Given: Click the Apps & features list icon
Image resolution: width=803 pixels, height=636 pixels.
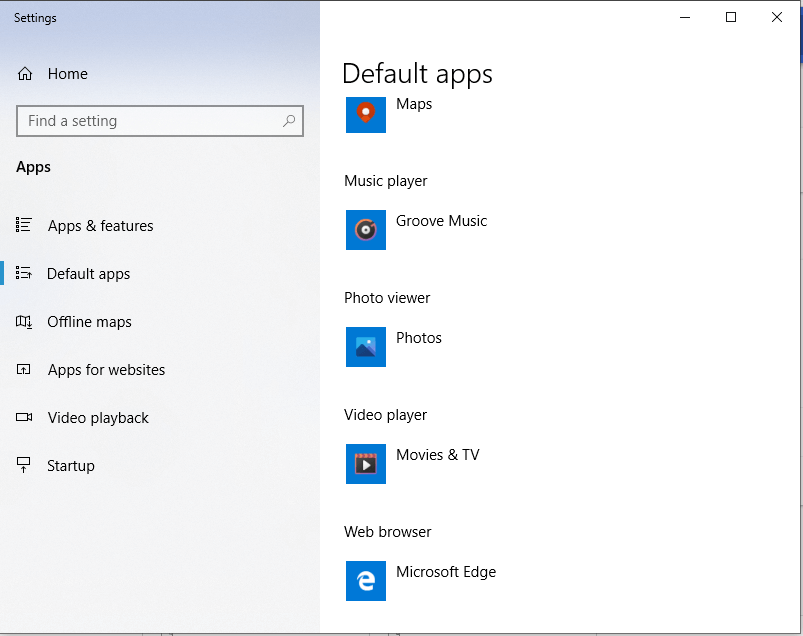Looking at the screenshot, I should (24, 225).
